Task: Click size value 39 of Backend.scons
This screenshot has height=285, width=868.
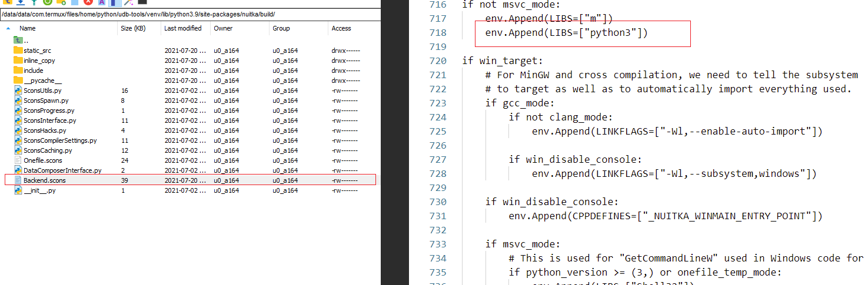Action: [x=124, y=180]
